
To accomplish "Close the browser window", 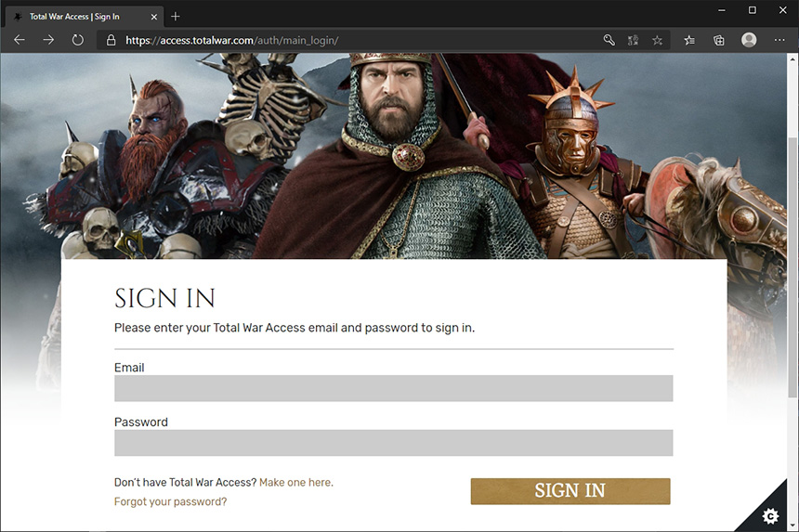I will pos(782,10).
